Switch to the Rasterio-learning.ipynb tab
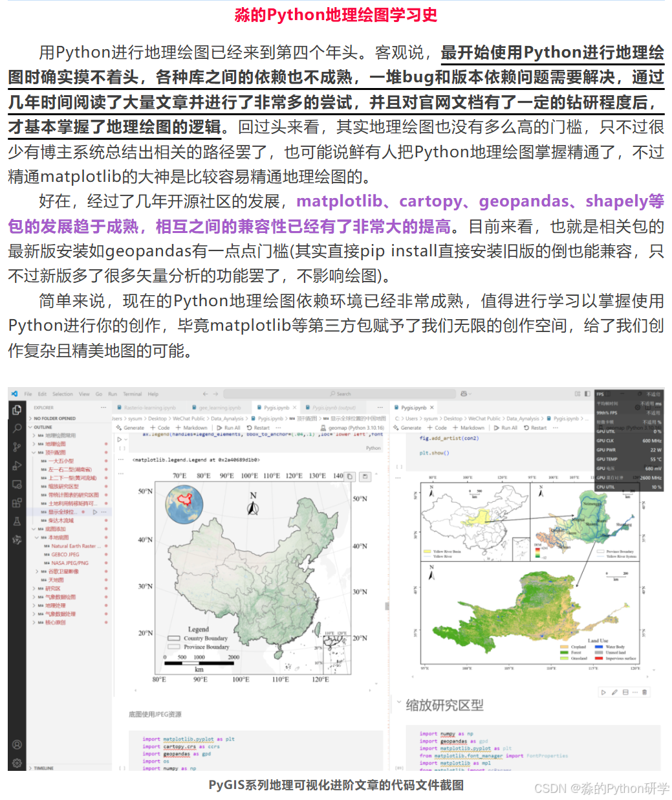 click(x=146, y=408)
